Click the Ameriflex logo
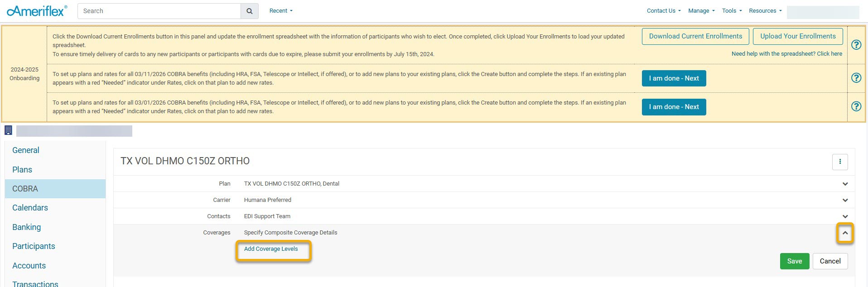Screen dimensions: 868x287 37,11
